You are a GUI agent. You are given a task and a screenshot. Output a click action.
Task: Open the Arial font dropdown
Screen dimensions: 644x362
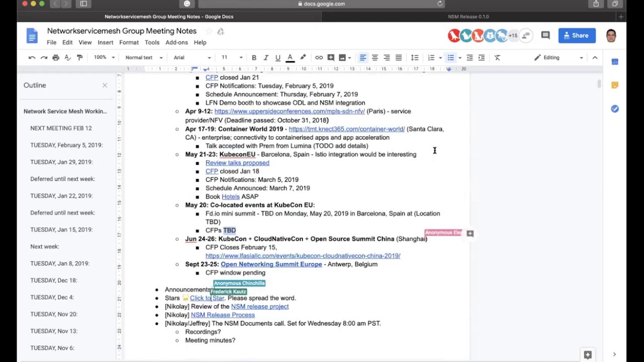point(192,57)
